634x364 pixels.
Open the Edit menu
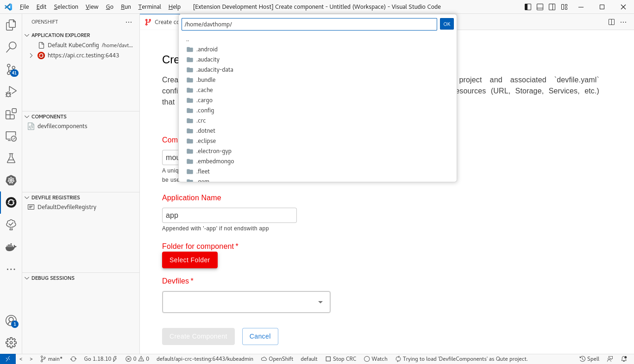[x=41, y=7]
